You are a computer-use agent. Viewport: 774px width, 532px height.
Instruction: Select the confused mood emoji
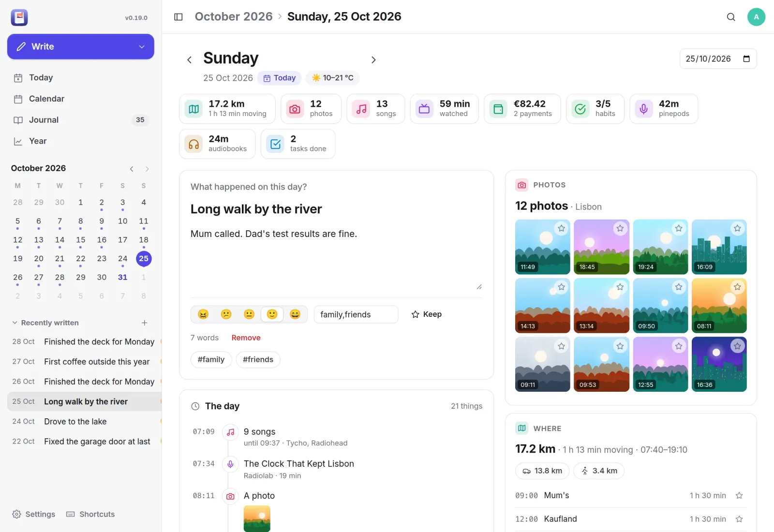(x=226, y=314)
